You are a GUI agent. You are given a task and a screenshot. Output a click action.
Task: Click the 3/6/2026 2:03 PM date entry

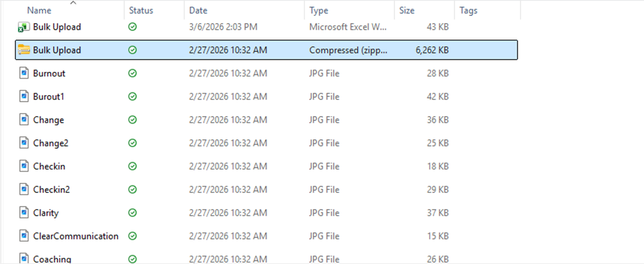click(223, 27)
